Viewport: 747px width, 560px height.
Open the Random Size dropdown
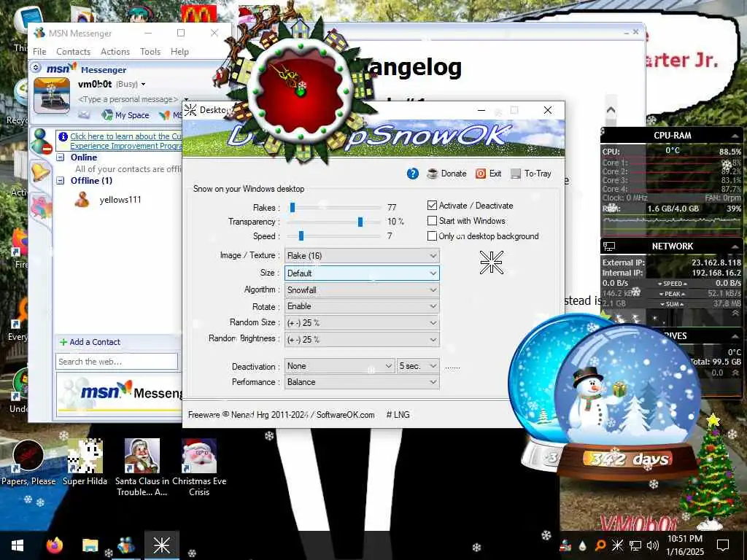tap(362, 323)
